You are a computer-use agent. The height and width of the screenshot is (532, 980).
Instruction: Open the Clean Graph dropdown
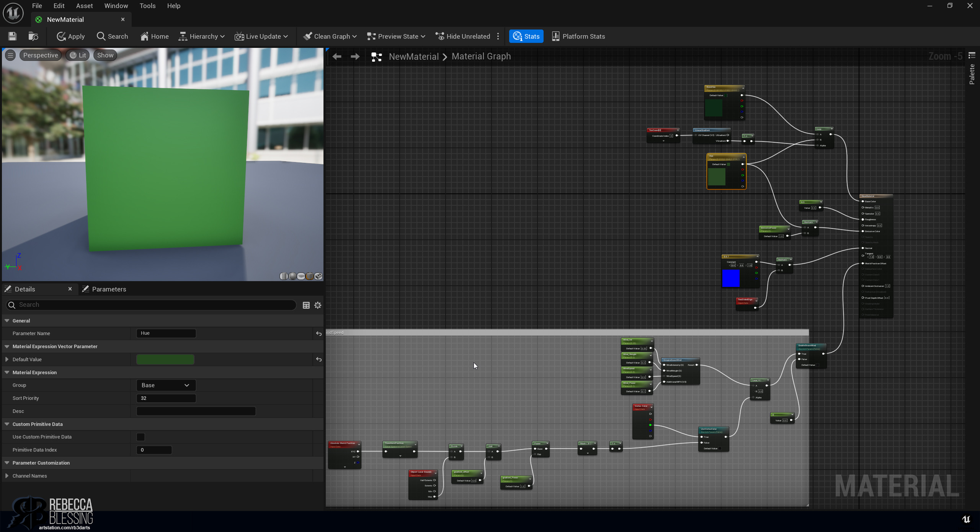(330, 36)
